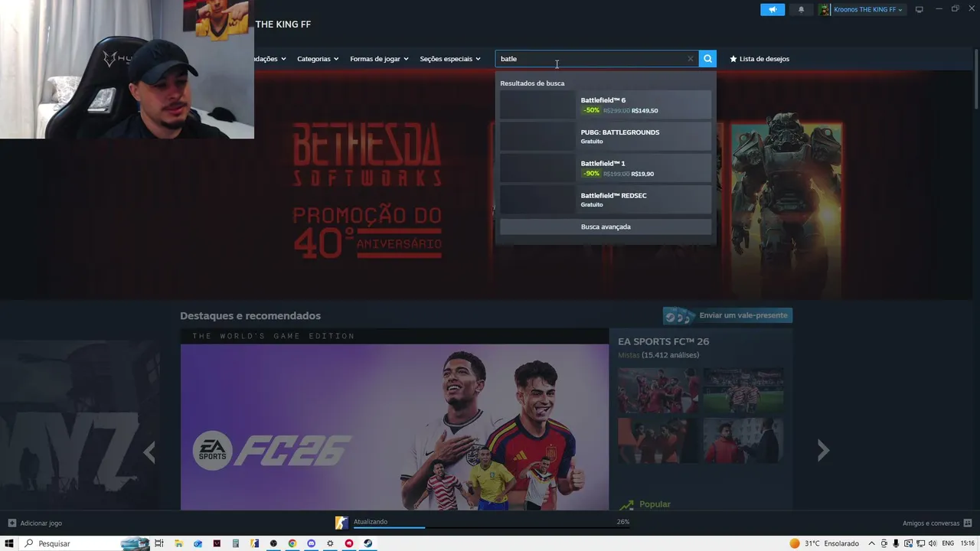The height and width of the screenshot is (551, 980).
Task: Click the "Popular" label
Action: (655, 504)
